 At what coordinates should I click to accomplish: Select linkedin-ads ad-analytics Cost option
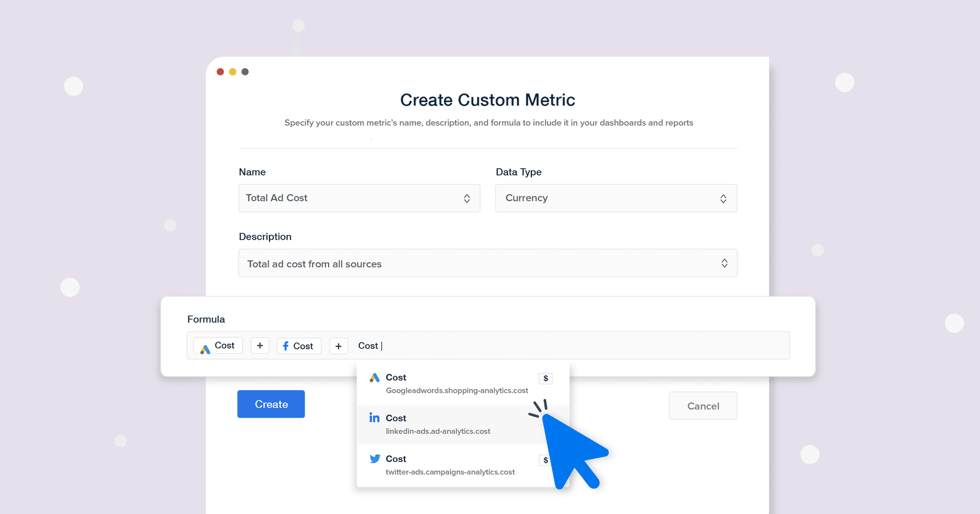pos(463,425)
